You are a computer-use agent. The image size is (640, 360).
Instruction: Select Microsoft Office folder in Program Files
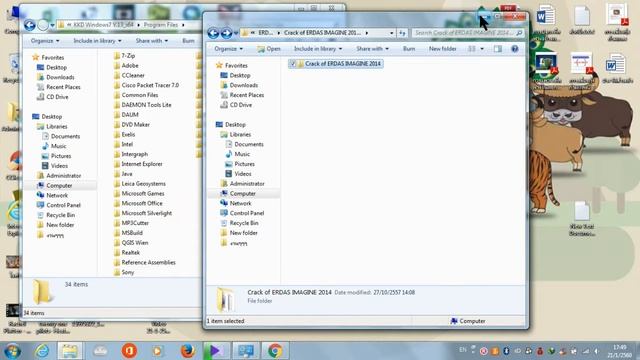click(x=138, y=203)
